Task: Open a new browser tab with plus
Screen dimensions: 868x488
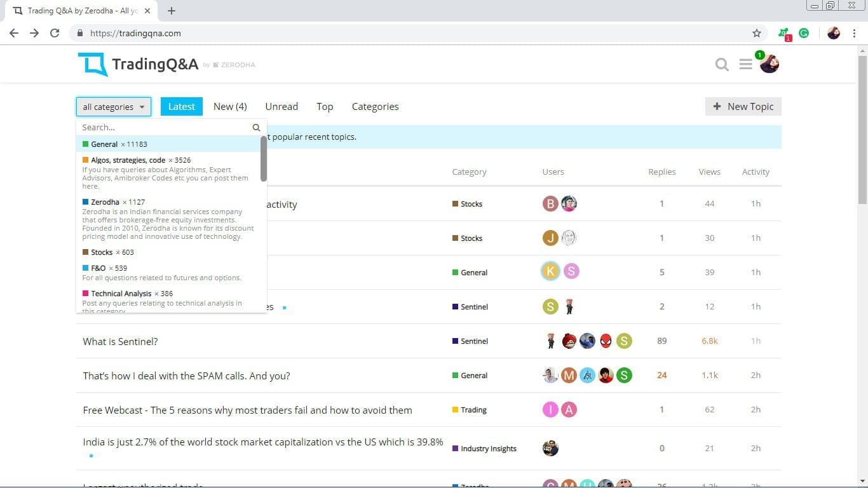Action: (x=172, y=11)
